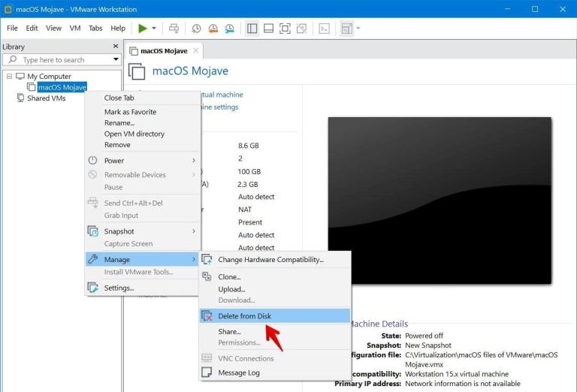
Task: Click the Power menu icon
Action: point(92,161)
